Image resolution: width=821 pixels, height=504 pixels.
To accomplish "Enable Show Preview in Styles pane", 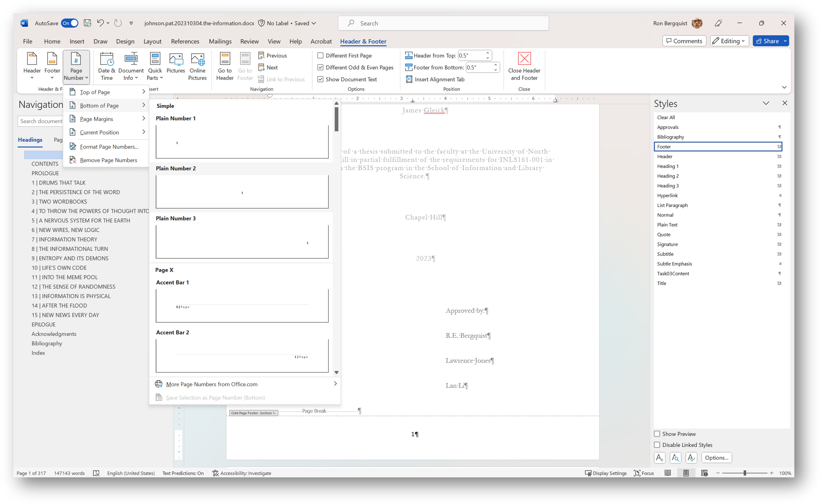I will pyautogui.click(x=657, y=434).
